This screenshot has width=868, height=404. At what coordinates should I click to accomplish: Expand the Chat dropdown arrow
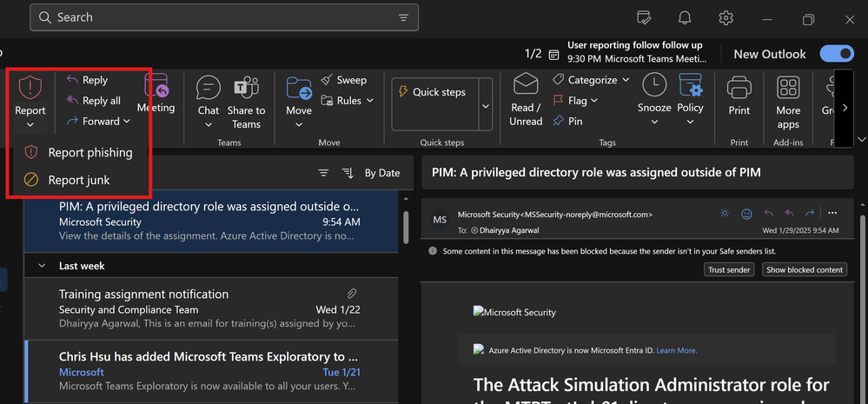pyautogui.click(x=209, y=125)
